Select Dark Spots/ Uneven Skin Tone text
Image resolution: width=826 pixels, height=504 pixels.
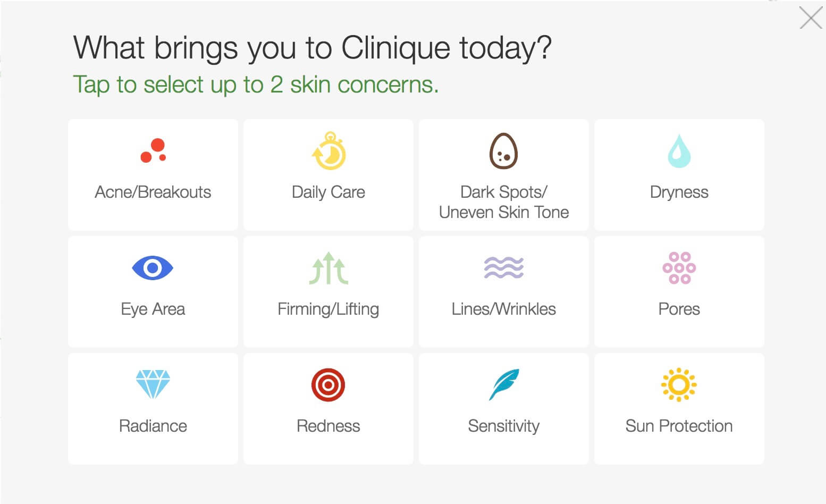[x=504, y=202]
